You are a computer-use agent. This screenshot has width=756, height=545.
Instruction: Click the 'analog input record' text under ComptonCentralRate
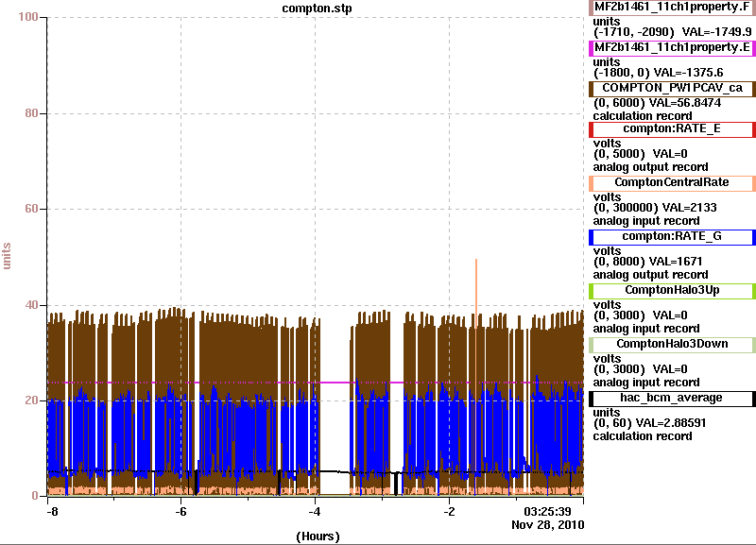[646, 221]
